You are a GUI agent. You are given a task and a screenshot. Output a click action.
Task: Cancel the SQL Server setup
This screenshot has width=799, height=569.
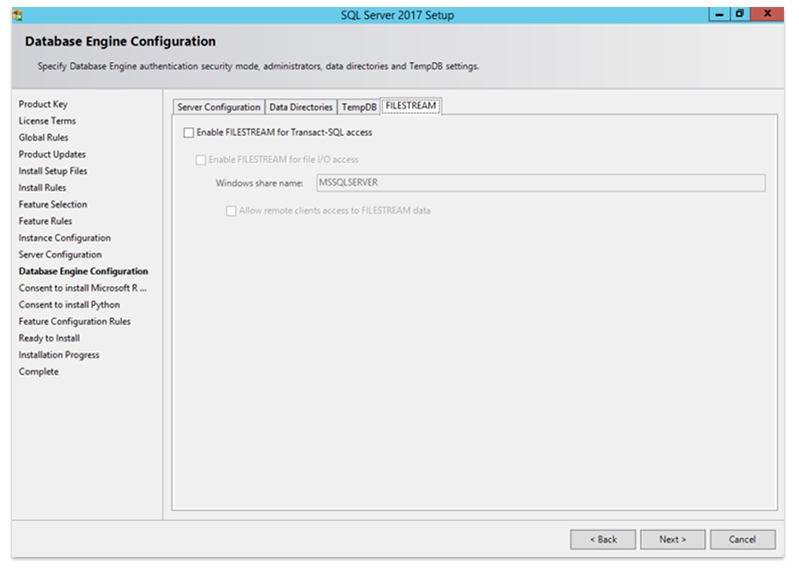click(742, 539)
